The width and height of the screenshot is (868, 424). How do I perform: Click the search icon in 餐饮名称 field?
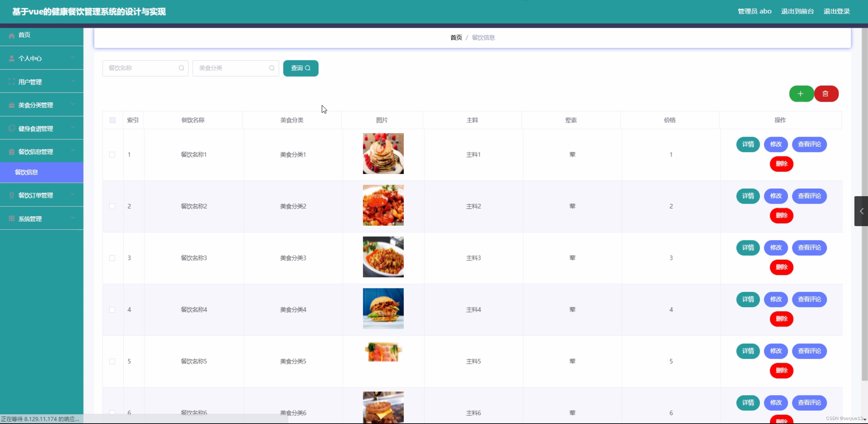181,68
